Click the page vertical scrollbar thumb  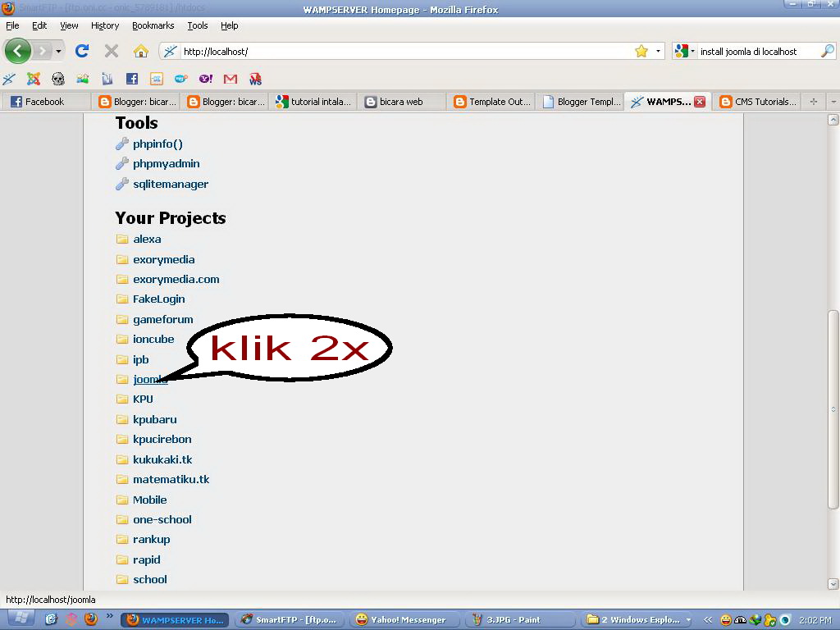(x=833, y=410)
